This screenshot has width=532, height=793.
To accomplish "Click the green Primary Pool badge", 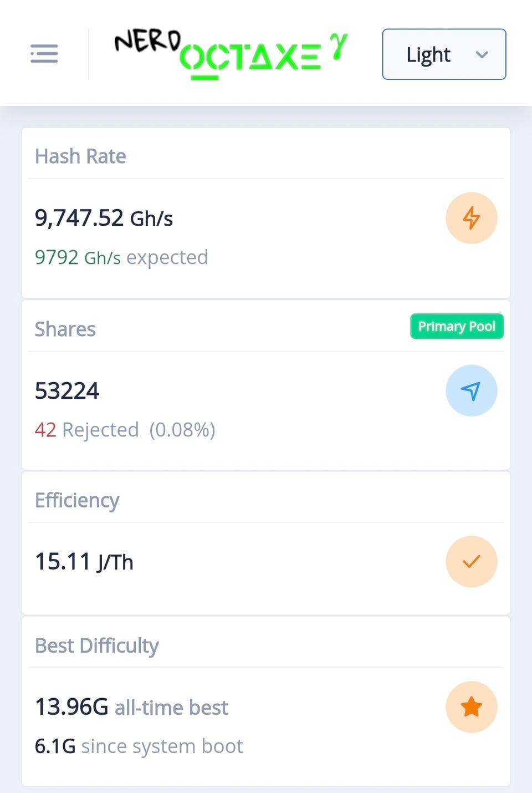I will click(x=457, y=326).
